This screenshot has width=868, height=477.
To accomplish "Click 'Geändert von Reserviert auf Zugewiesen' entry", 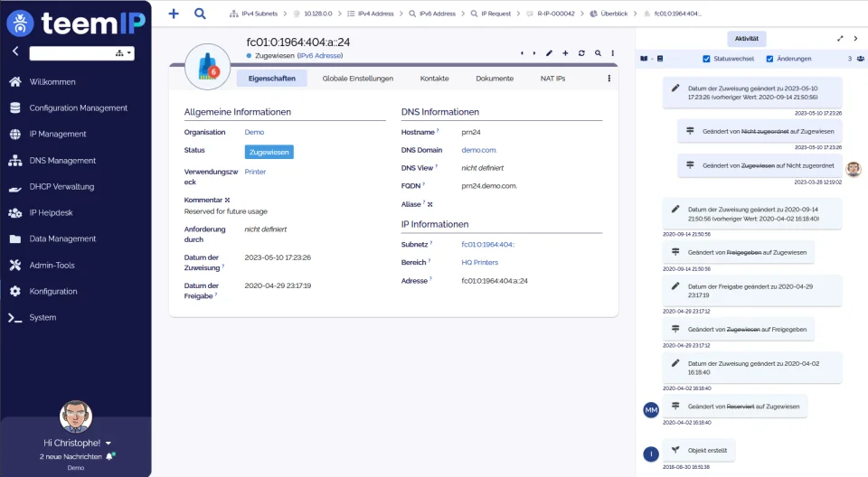I will 734,407.
